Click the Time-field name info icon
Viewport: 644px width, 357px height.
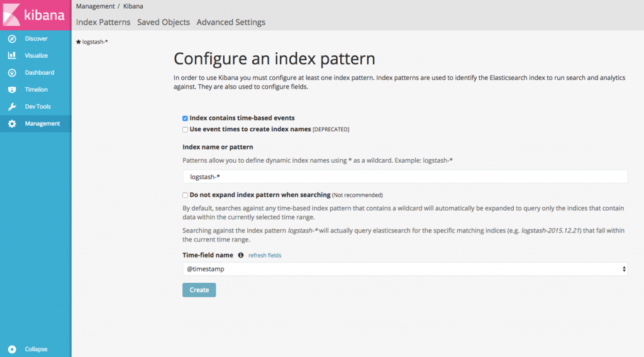pyautogui.click(x=241, y=255)
